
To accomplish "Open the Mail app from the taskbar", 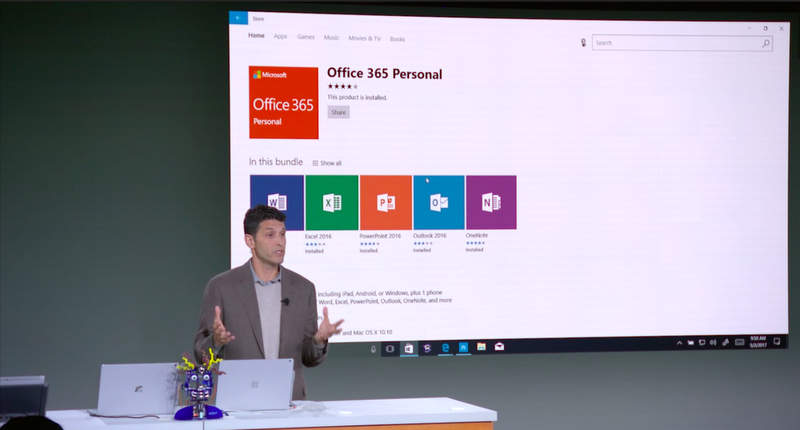I will coord(499,347).
